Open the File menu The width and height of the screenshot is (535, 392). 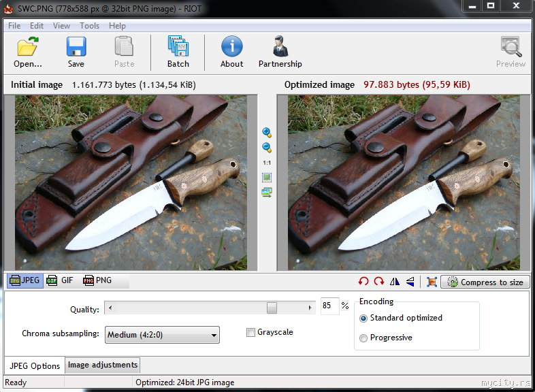pos(14,26)
